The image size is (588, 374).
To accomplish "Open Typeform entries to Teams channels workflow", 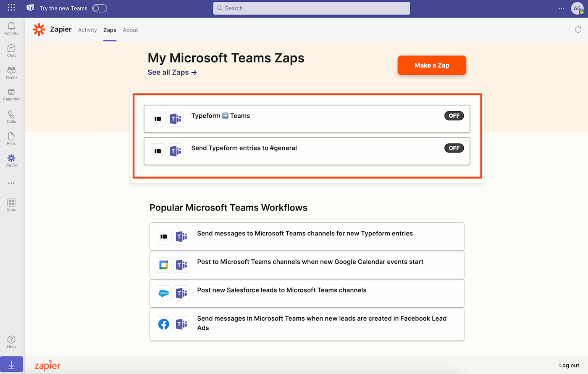I will coord(307,237).
